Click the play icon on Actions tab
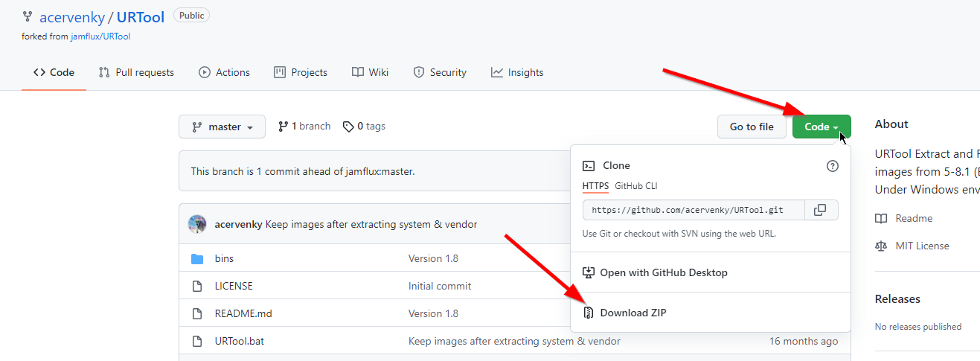Screen dimensions: 980x361 pos(205,72)
